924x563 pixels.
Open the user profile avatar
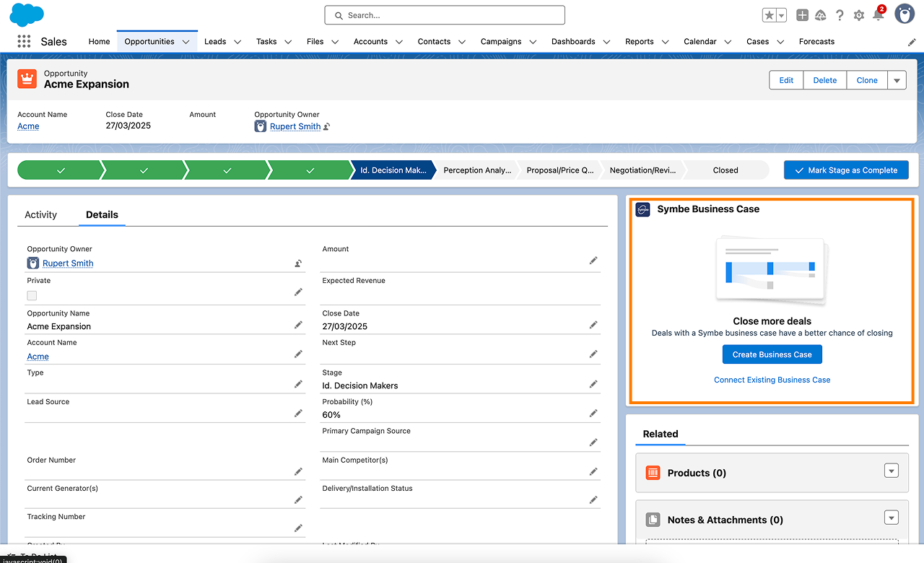point(905,14)
